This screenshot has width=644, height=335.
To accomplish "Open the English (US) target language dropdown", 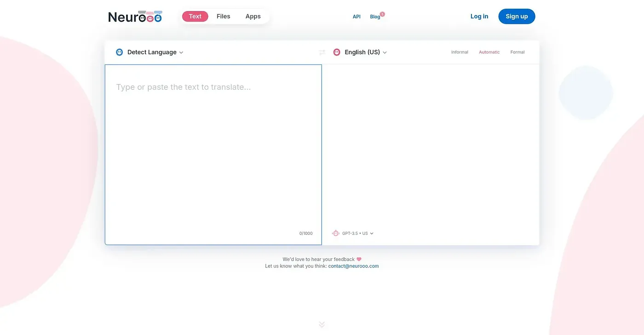I will pyautogui.click(x=366, y=52).
